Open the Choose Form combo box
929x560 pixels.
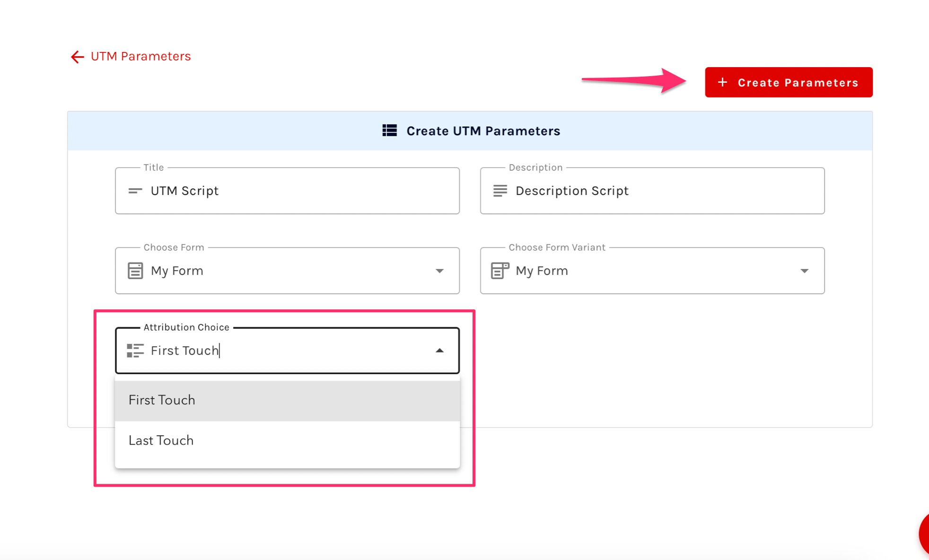click(287, 271)
